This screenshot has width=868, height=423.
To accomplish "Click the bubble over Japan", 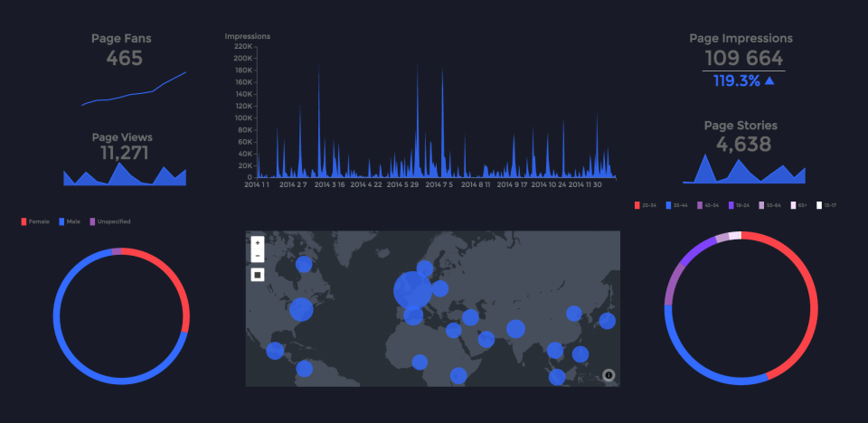I will [608, 321].
